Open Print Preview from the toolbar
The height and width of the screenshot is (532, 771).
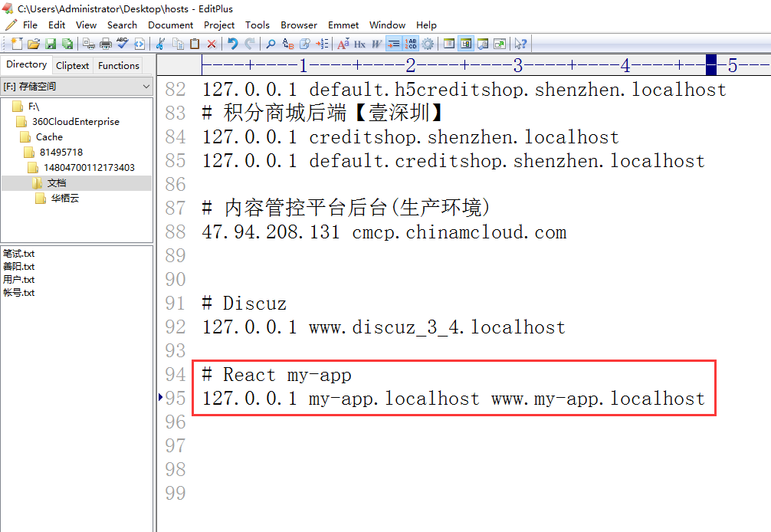pos(89,44)
